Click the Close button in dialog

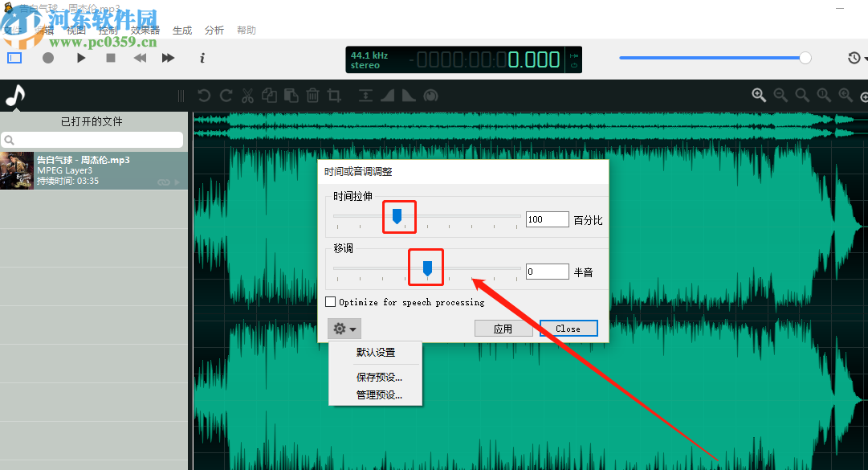(568, 329)
